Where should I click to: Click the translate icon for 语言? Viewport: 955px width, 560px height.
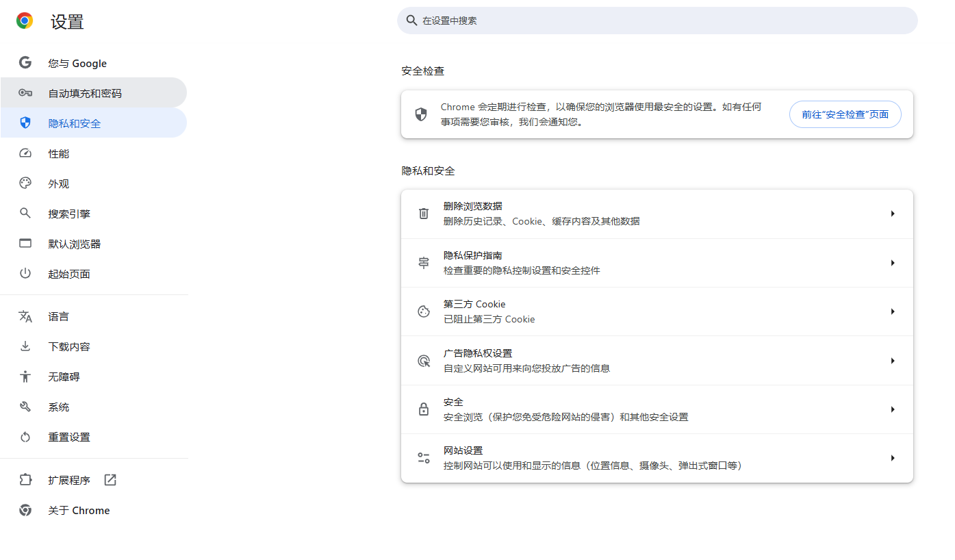click(x=25, y=316)
